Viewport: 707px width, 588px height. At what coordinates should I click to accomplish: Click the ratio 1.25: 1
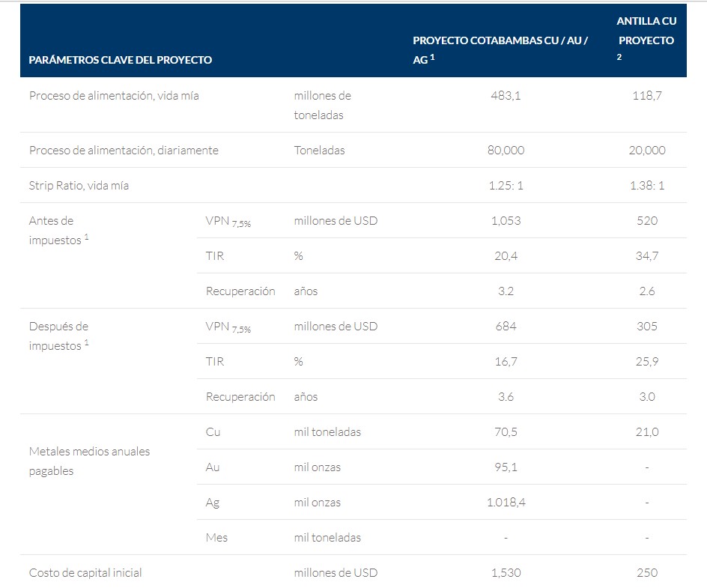pos(506,185)
